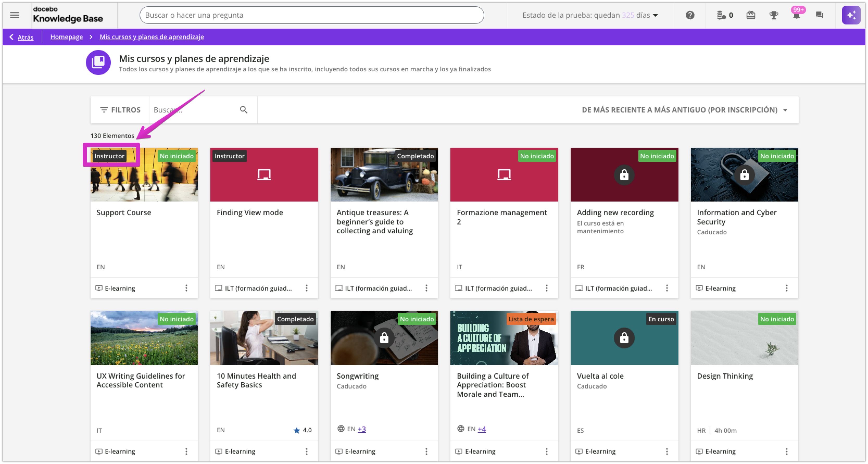This screenshot has width=868, height=464.
Task: Open the FILTROS filter panel
Action: [x=120, y=110]
